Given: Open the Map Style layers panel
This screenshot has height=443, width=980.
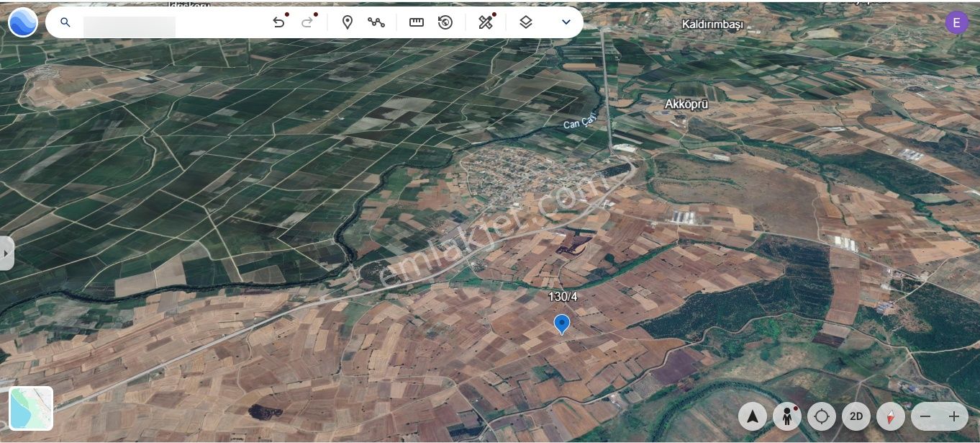Looking at the screenshot, I should pyautogui.click(x=526, y=22).
